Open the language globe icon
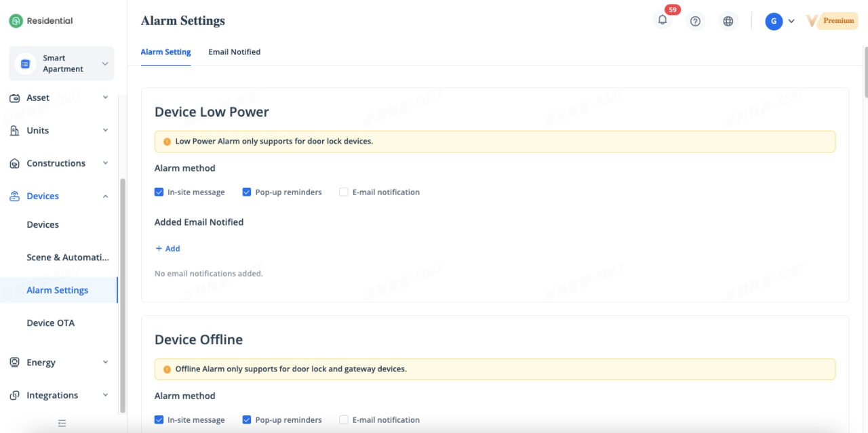The height and width of the screenshot is (433, 868). pyautogui.click(x=728, y=21)
